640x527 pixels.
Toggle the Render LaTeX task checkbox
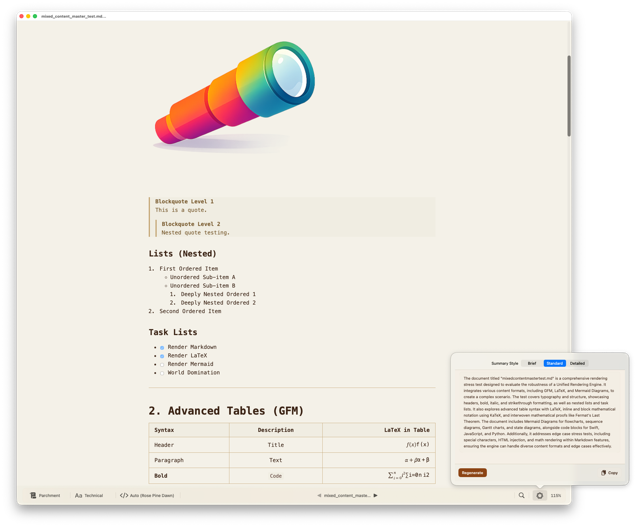(x=162, y=356)
